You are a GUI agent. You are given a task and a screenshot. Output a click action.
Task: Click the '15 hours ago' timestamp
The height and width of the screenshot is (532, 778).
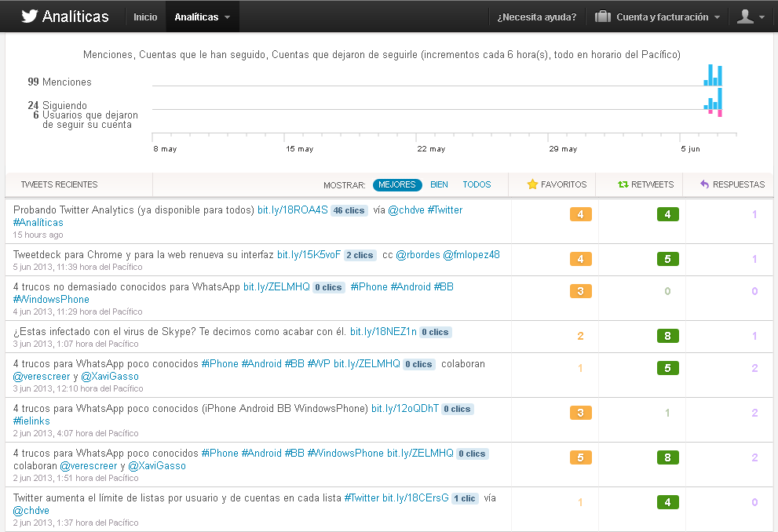pyautogui.click(x=38, y=235)
